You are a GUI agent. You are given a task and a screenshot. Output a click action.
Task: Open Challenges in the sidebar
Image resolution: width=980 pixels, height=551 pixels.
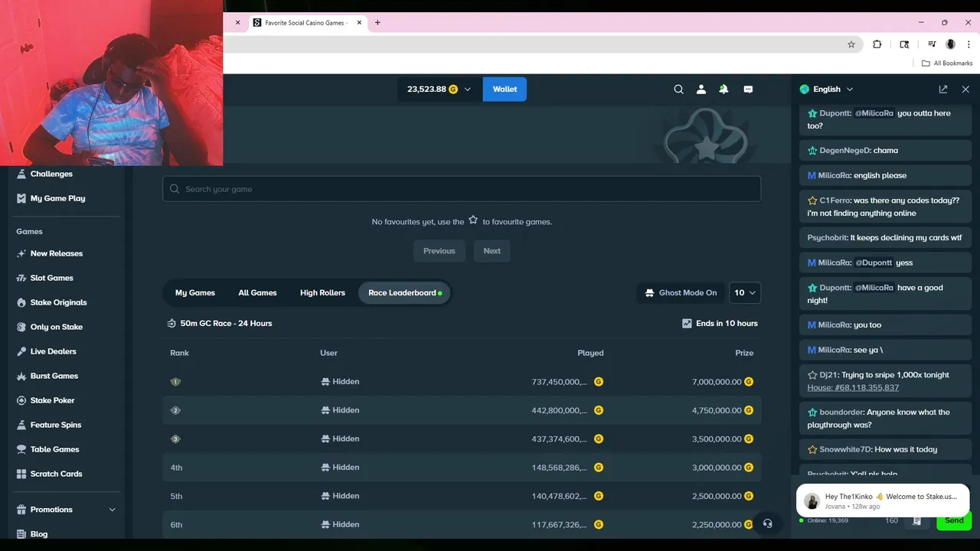click(51, 174)
